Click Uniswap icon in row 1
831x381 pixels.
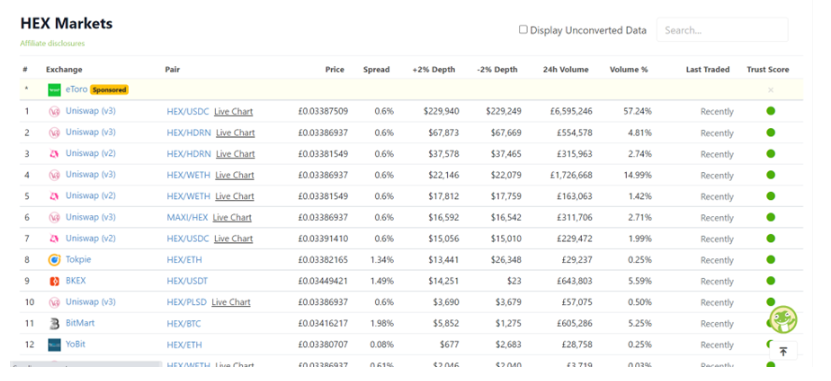pyautogui.click(x=54, y=111)
